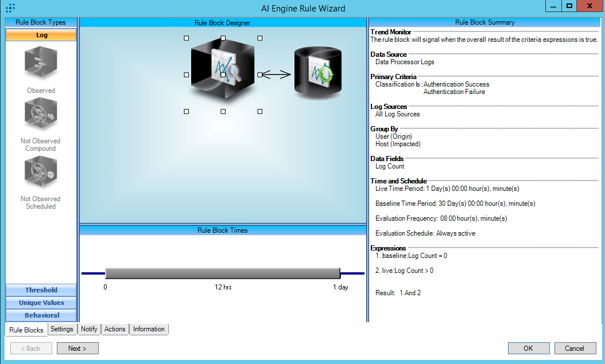Switch to the Settings tab
Screen dimensions: 605x364
(61, 329)
